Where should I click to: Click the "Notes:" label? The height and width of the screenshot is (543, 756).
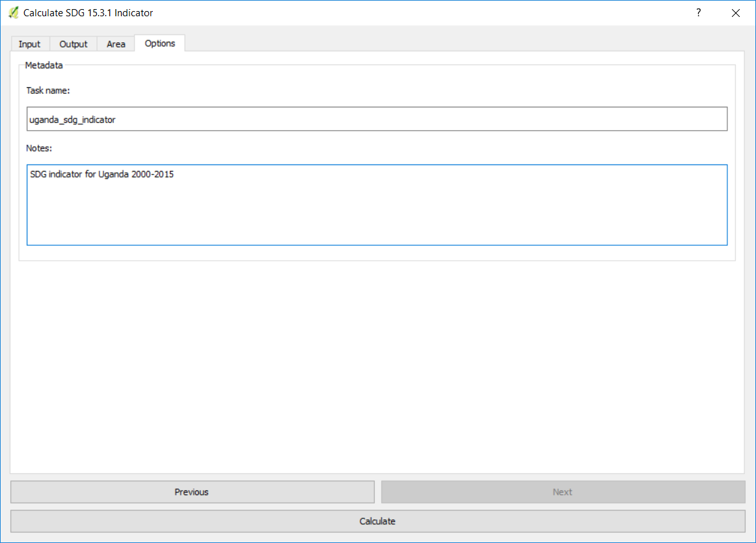pyautogui.click(x=39, y=148)
